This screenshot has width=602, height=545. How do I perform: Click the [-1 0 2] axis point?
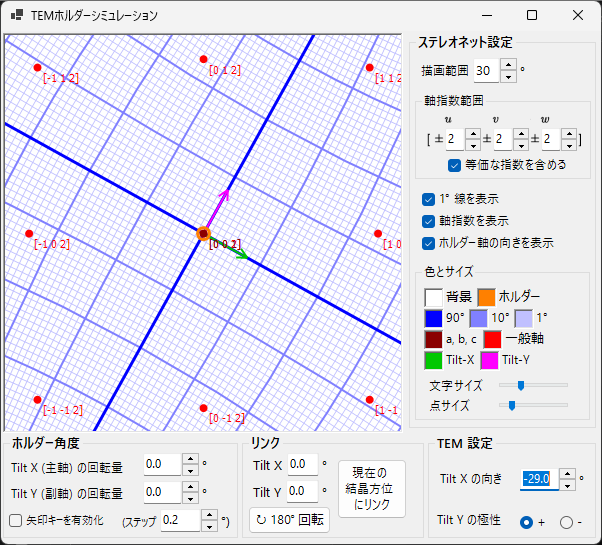(29, 233)
